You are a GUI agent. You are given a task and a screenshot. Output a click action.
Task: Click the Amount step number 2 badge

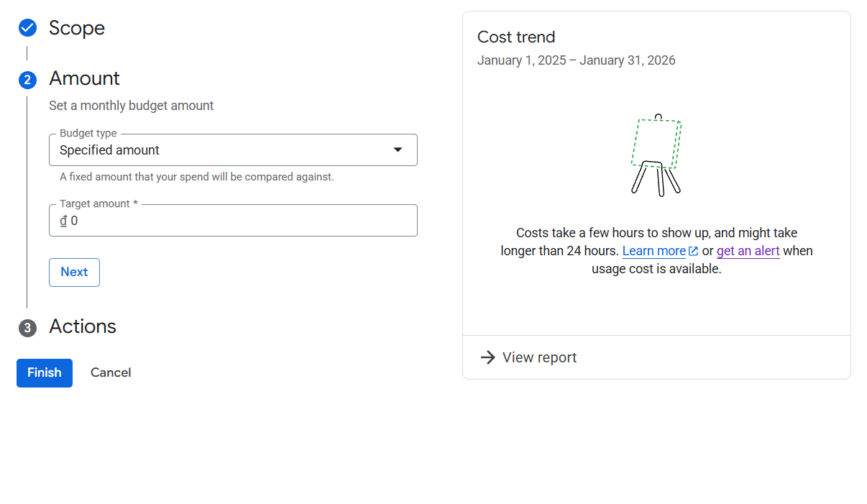point(27,80)
